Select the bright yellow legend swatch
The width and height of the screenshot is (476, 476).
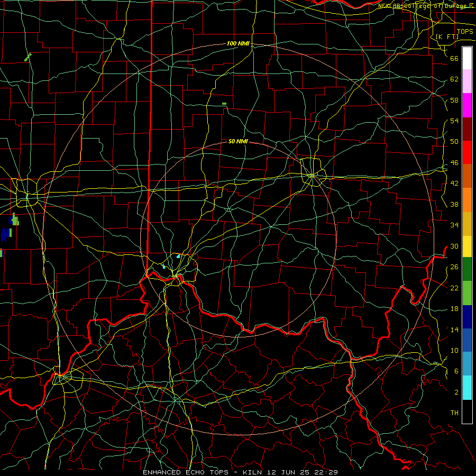[467, 246]
